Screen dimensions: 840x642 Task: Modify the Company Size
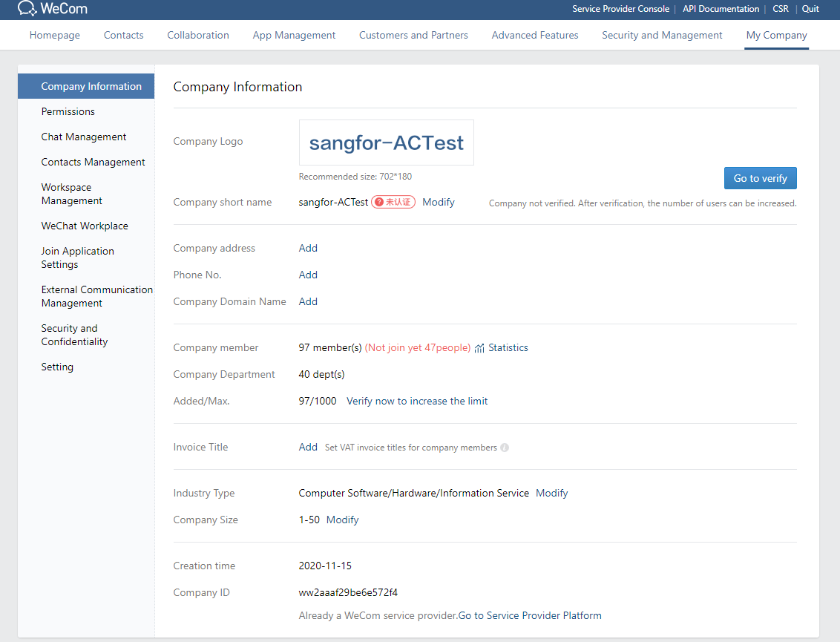342,520
